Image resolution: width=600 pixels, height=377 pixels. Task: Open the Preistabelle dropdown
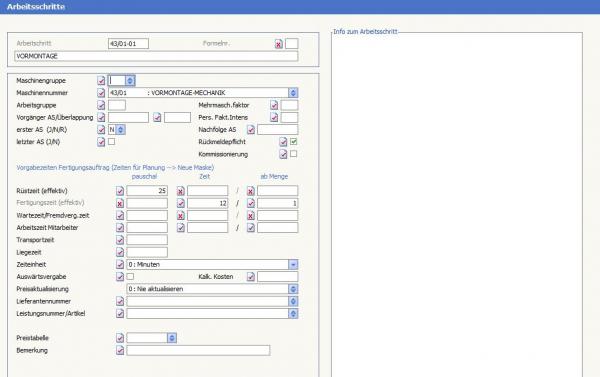coord(172,338)
